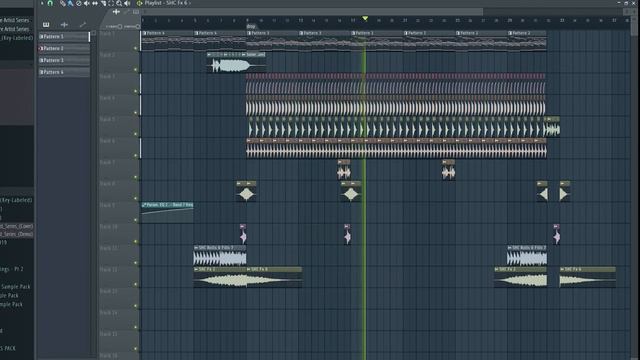
Task: Click the playhead position marker on ruler
Action: click(365, 18)
